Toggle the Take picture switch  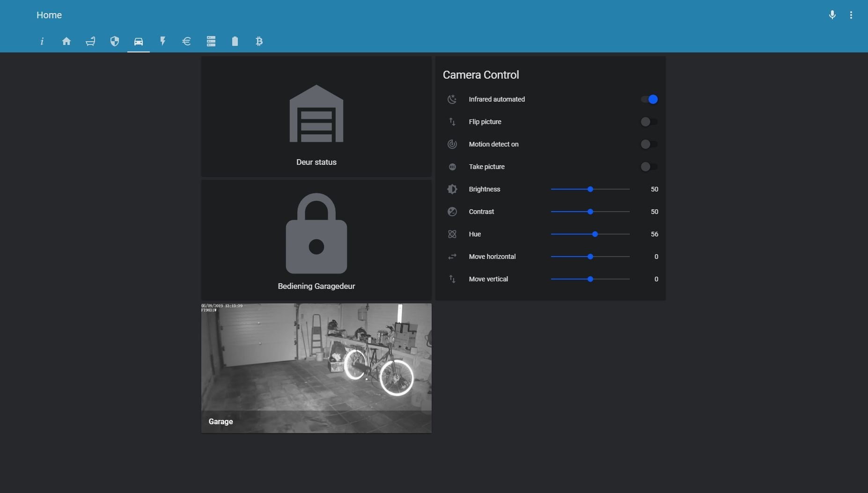tap(649, 167)
